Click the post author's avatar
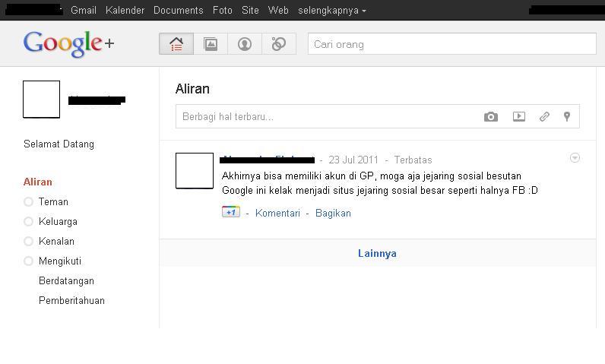Screen dimensions: 605x364 [195, 171]
